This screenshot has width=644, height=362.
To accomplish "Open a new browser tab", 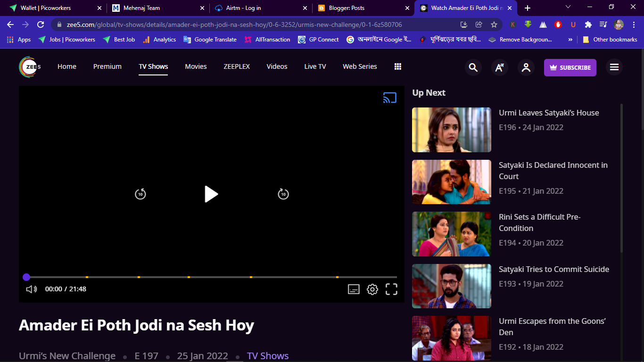I will pyautogui.click(x=528, y=8).
